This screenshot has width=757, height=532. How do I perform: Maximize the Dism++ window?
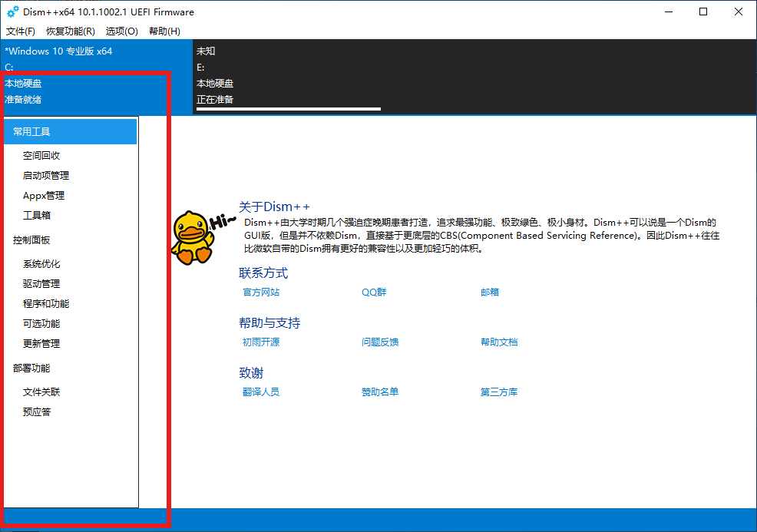[x=703, y=12]
